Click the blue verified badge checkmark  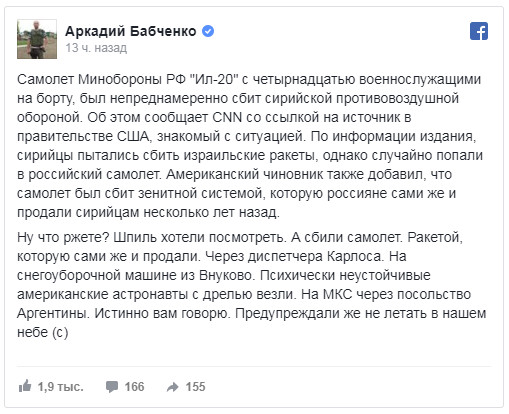pos(208,31)
